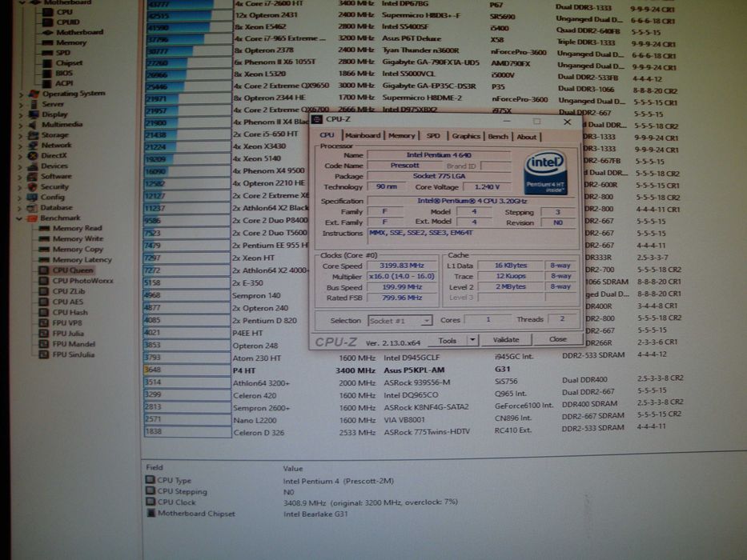Switch to the Memory tab in CPU-Z
747x560 pixels.
click(x=402, y=136)
